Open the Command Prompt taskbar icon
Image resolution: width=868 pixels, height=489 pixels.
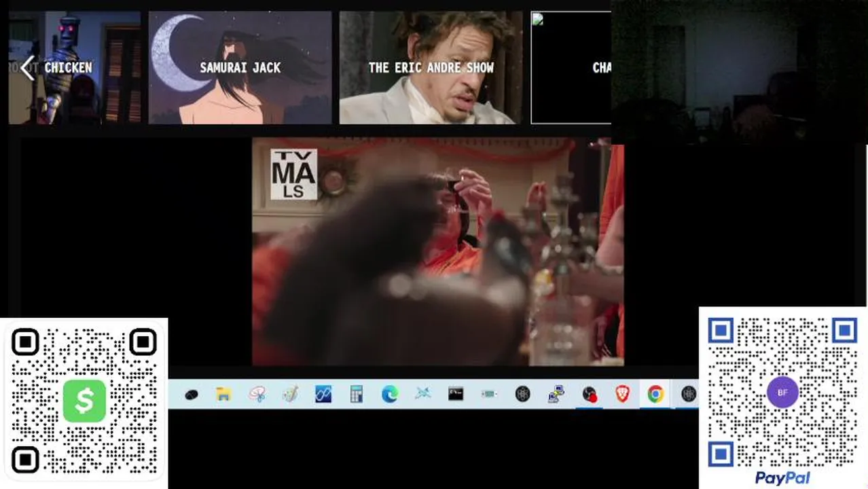(456, 394)
